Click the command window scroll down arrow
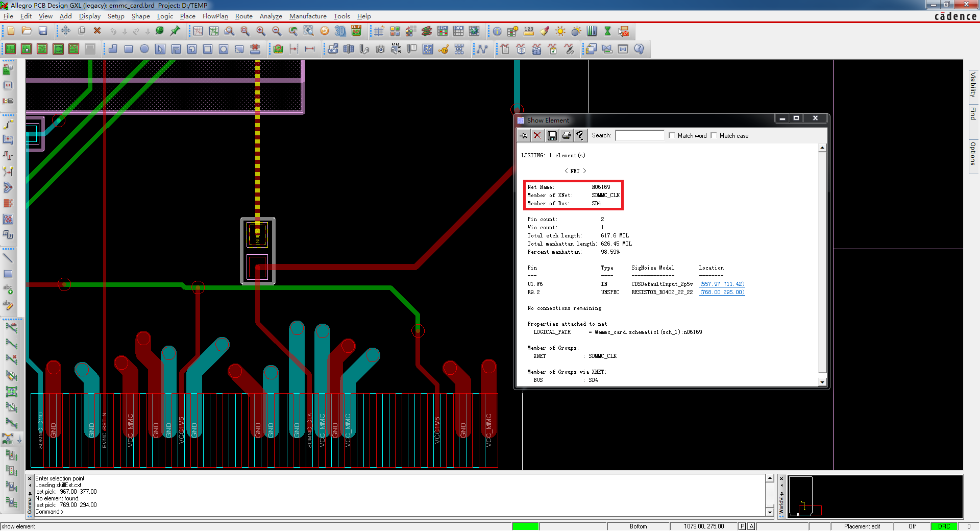 pyautogui.click(x=770, y=512)
